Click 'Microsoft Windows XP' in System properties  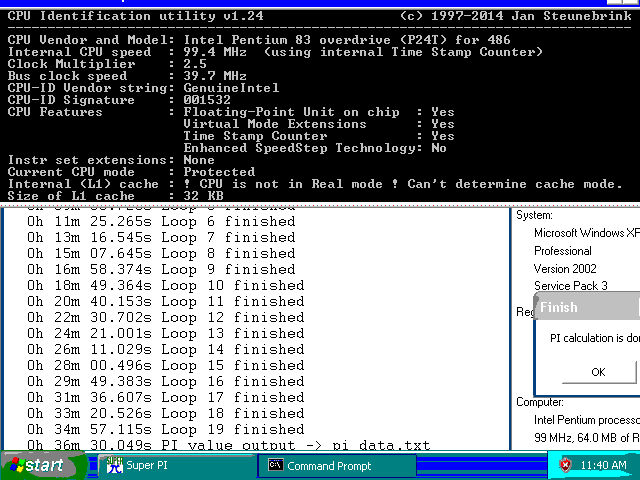pyautogui.click(x=587, y=233)
